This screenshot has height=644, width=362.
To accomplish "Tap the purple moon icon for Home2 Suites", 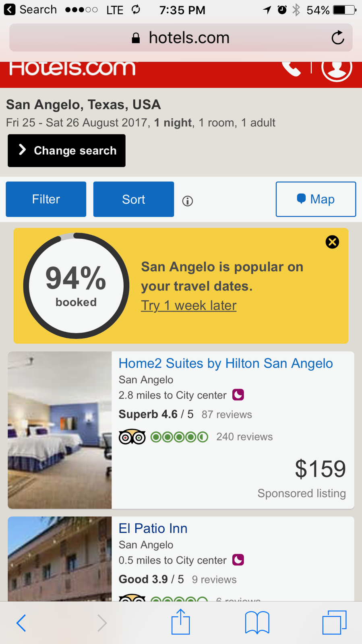I will (x=238, y=395).
